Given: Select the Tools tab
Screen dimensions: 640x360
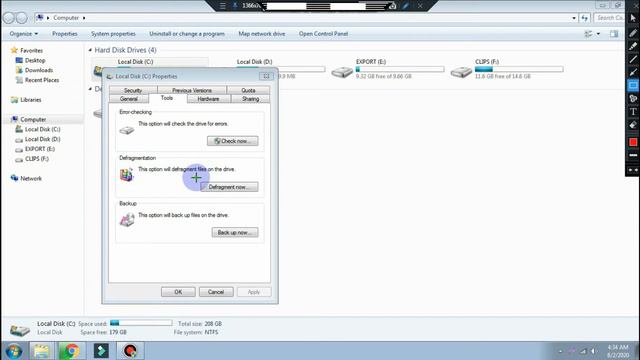Looking at the screenshot, I should (x=167, y=98).
